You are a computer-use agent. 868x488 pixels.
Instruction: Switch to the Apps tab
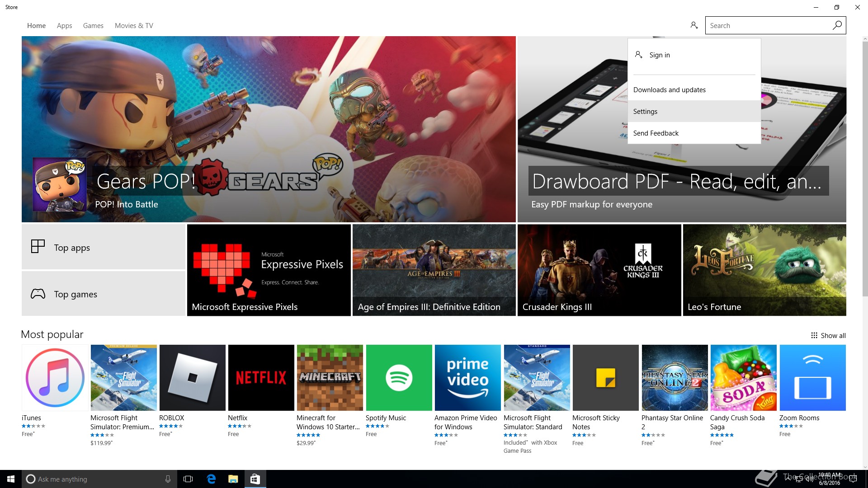click(64, 26)
